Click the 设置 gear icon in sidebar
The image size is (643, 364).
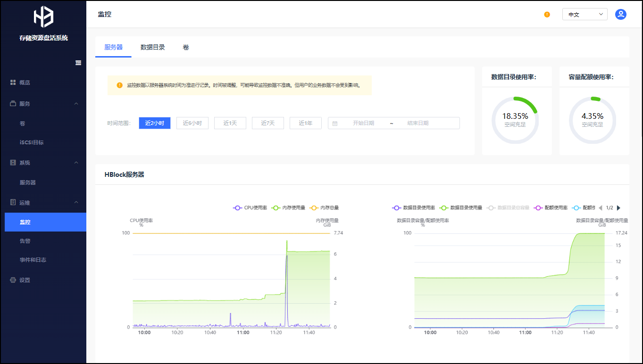(13, 280)
